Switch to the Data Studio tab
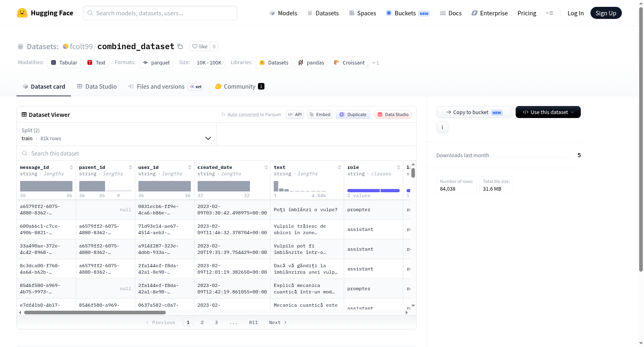Screen dimensions: 644x347 coord(97,87)
